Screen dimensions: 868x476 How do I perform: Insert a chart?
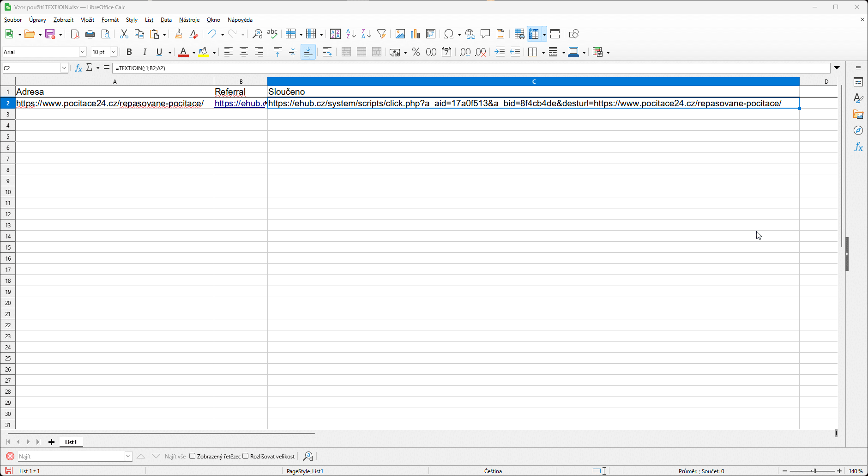point(415,34)
